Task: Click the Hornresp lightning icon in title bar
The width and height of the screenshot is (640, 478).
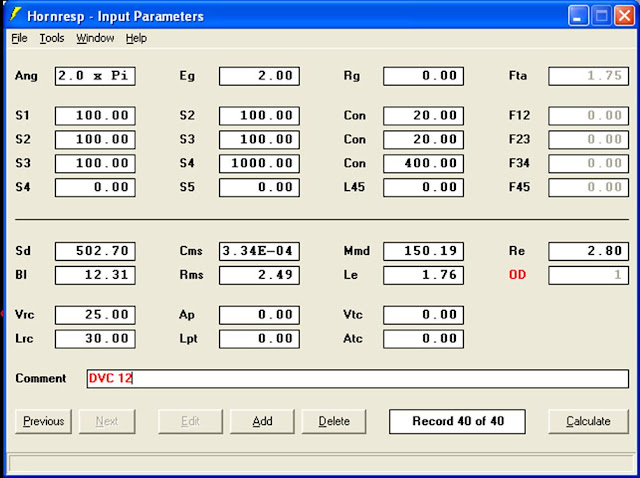Action: click(x=15, y=15)
